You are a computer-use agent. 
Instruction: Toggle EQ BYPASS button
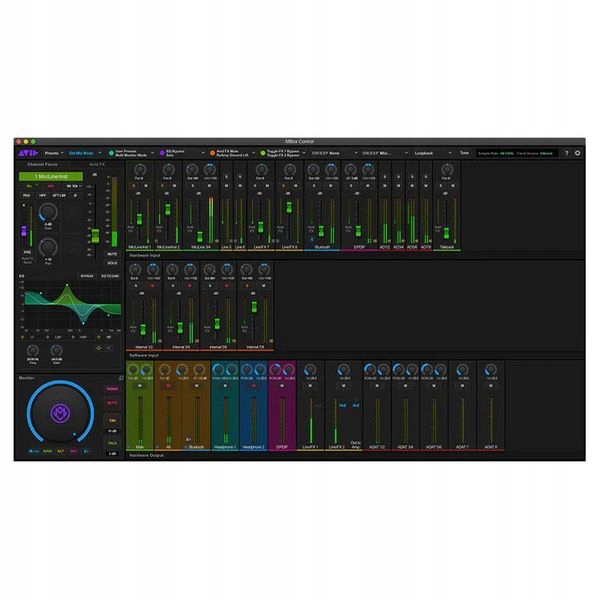pos(87,276)
